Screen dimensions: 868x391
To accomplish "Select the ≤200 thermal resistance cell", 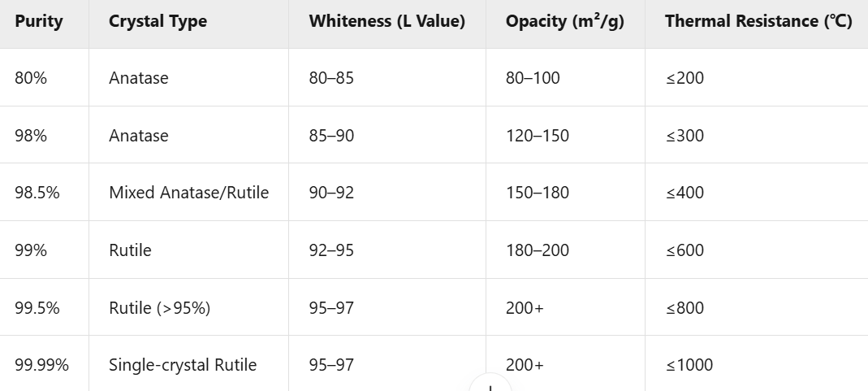I will pyautogui.click(x=684, y=78).
